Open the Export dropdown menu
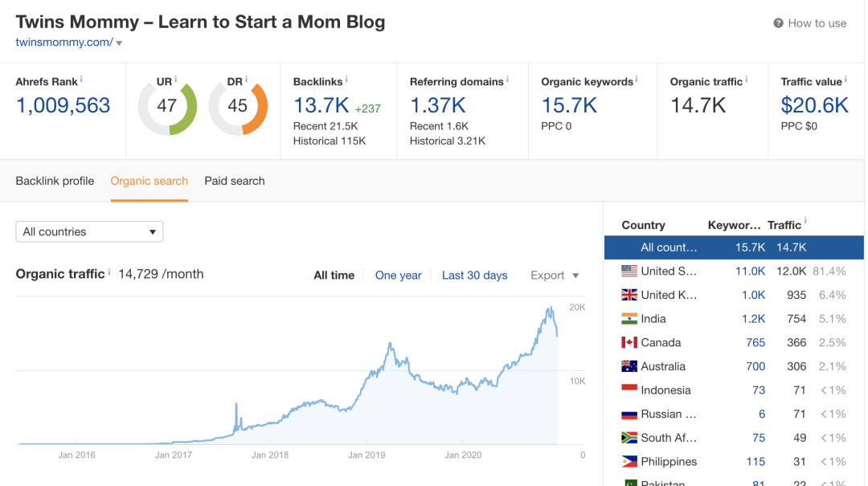Viewport: 868px width, 486px height. tap(554, 276)
